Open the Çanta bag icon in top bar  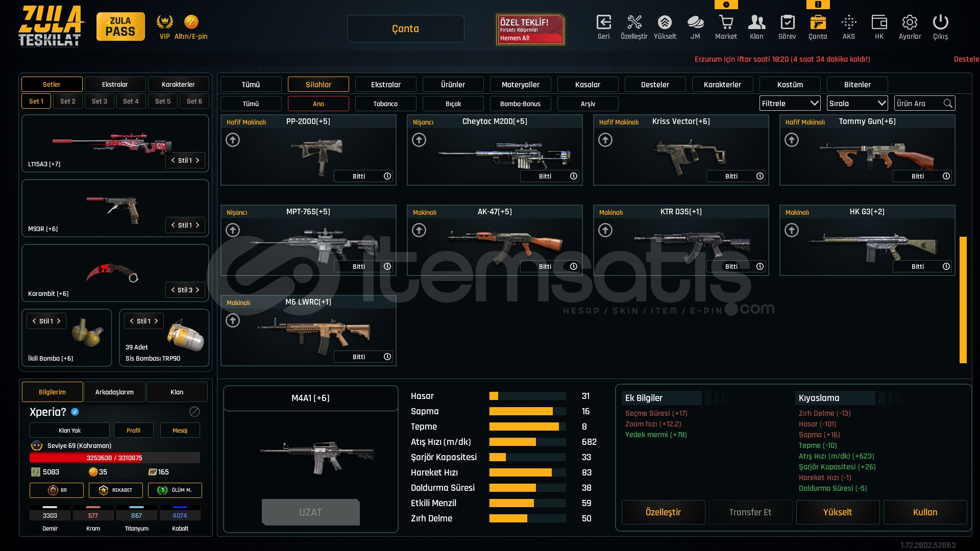pos(818,22)
